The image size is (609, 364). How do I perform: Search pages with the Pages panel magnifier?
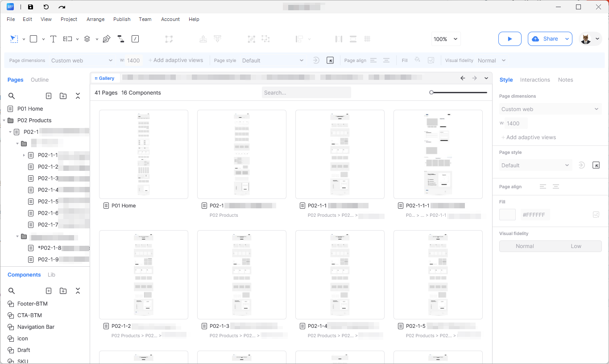[x=12, y=96]
